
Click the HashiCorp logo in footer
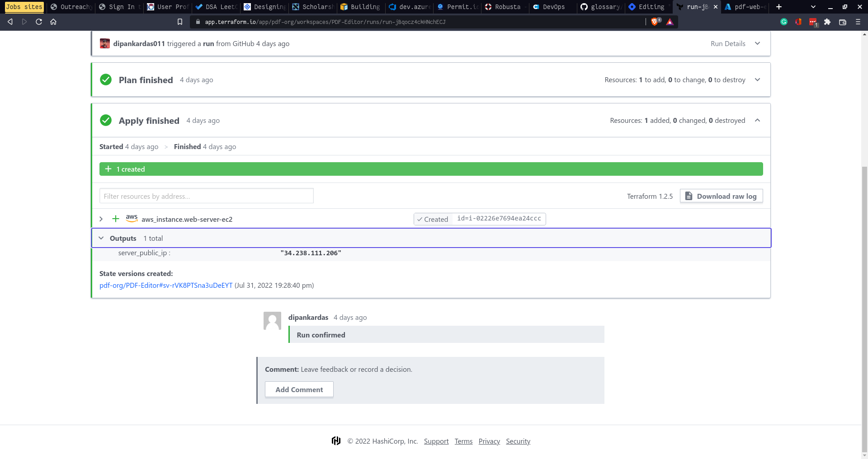336,441
